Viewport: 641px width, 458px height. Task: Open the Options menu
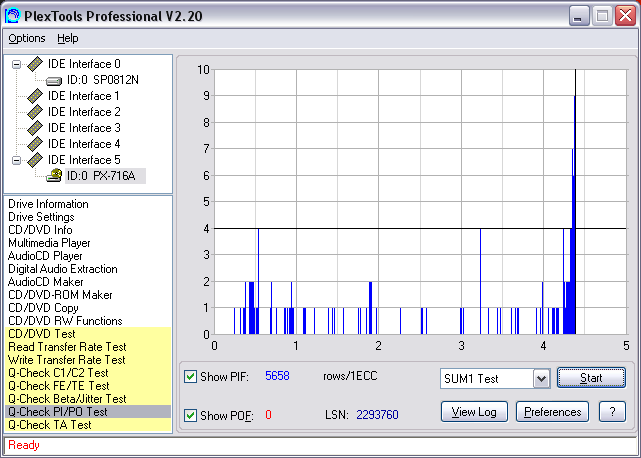[27, 38]
